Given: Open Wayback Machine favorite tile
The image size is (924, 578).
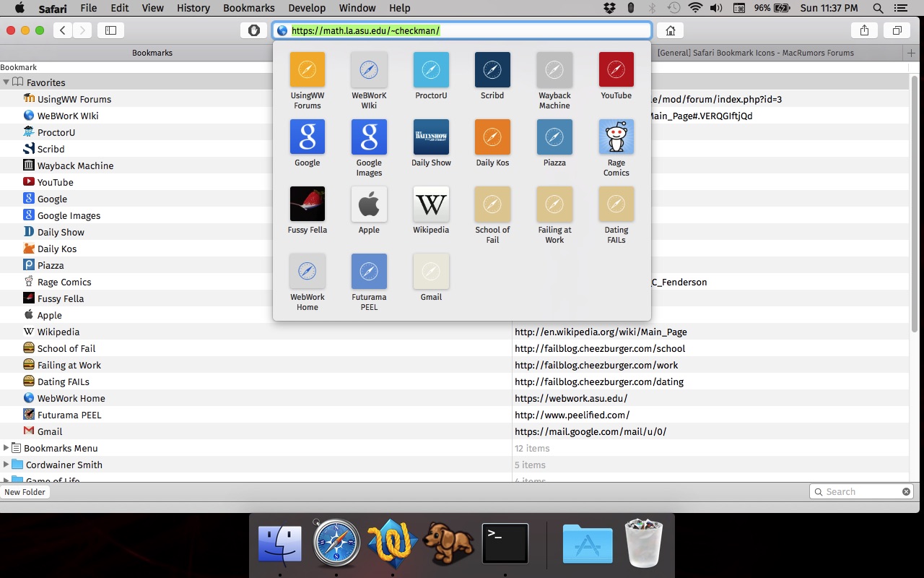Looking at the screenshot, I should pyautogui.click(x=554, y=70).
